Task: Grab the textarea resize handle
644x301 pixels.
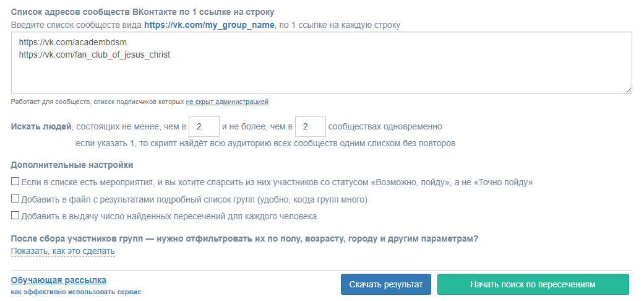Action: pyautogui.click(x=629, y=90)
